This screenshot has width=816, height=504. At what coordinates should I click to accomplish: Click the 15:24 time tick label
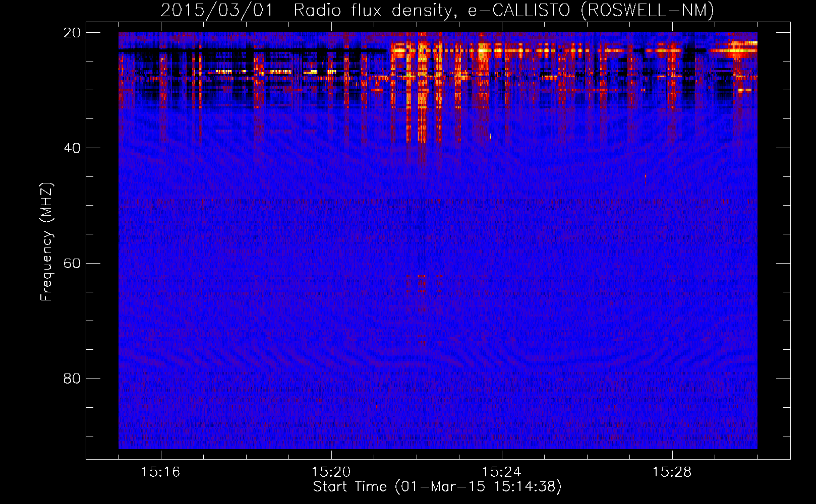(x=502, y=472)
